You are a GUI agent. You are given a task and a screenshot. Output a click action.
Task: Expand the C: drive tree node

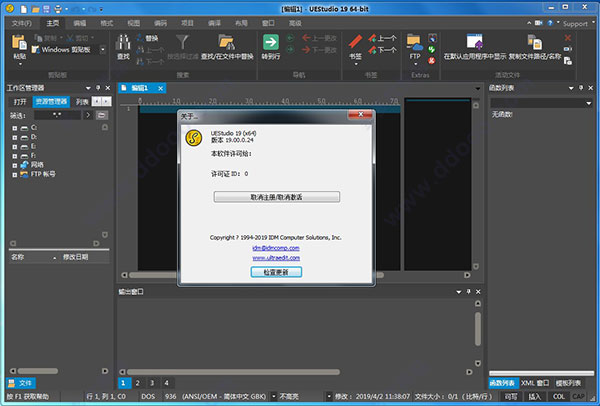tap(15, 128)
